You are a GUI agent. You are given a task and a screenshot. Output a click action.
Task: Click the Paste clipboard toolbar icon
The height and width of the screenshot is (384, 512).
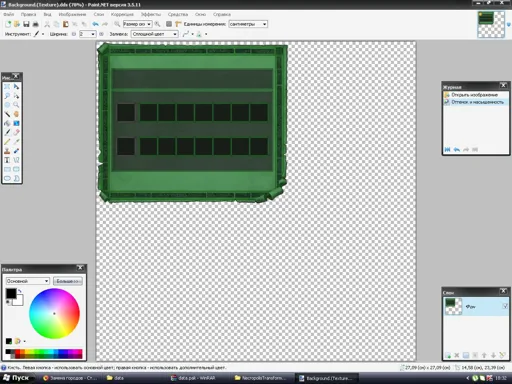[66, 24]
